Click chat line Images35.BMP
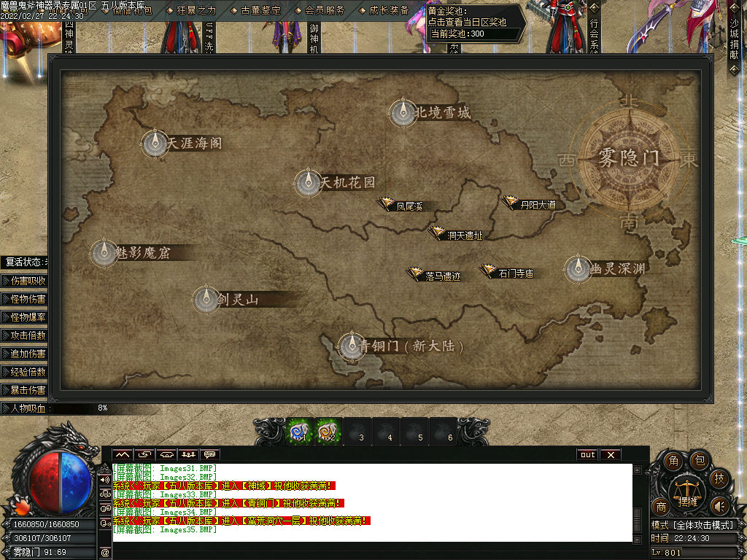This screenshot has width=747, height=560. tap(165, 529)
